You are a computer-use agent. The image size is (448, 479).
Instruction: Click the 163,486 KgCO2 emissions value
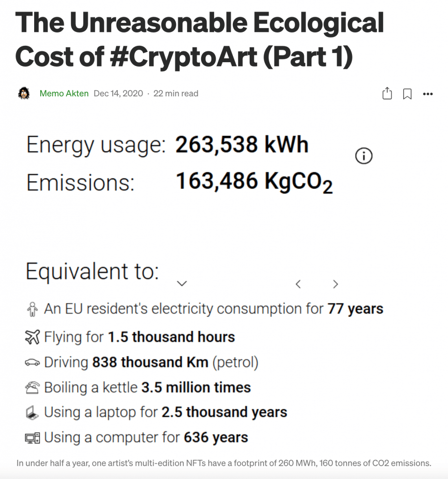pos(254,181)
